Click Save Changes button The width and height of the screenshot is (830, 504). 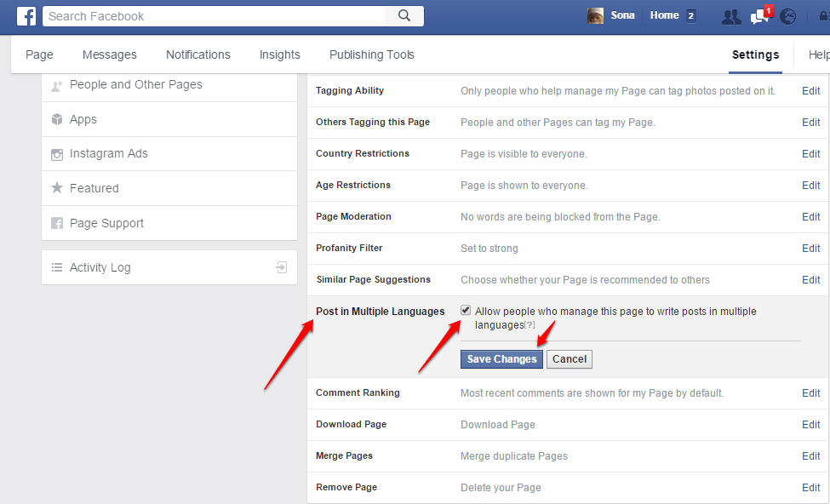501,359
